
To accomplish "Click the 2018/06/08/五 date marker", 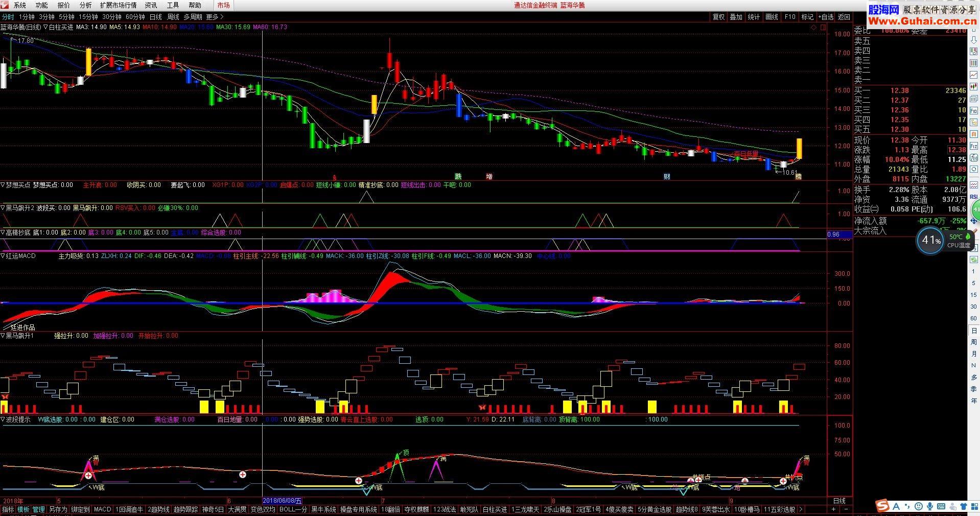I will tap(282, 501).
